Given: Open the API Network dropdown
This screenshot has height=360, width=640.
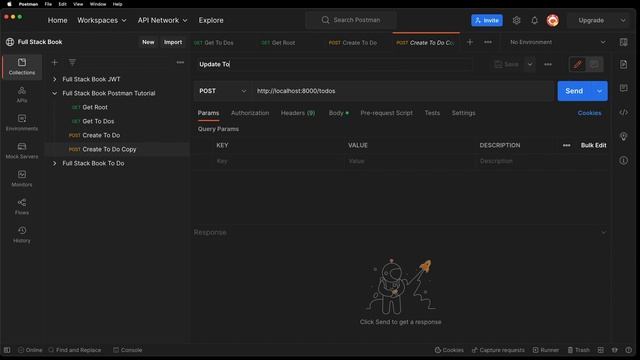Looking at the screenshot, I should 162,20.
